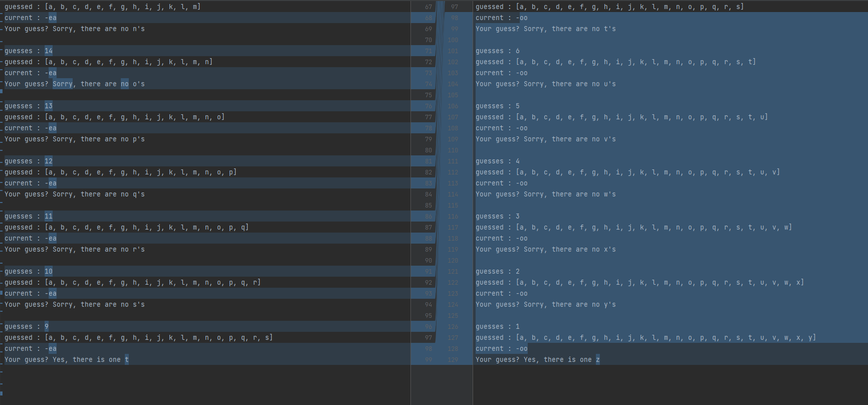868x405 pixels.
Task: Click line number 71 in the left gutter
Action: [428, 51]
